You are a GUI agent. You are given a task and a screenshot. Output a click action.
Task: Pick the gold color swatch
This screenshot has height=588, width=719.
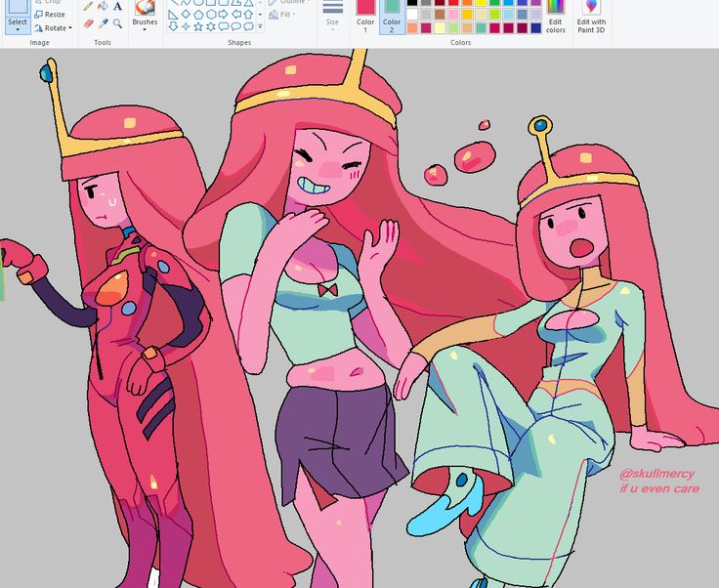point(467,15)
